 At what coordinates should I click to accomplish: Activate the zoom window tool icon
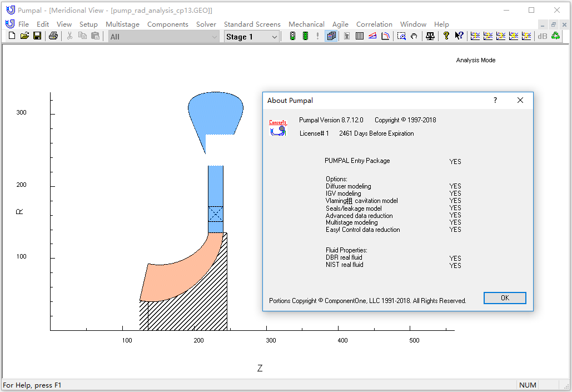[401, 36]
